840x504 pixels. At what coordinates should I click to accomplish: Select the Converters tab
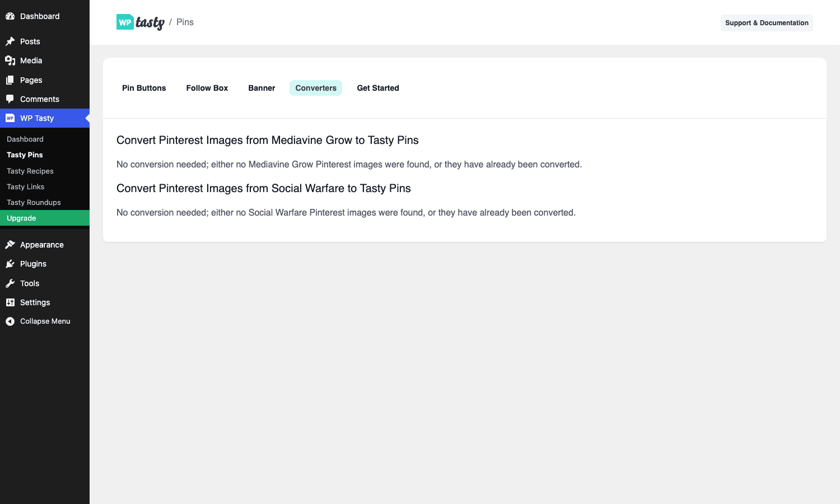[316, 88]
